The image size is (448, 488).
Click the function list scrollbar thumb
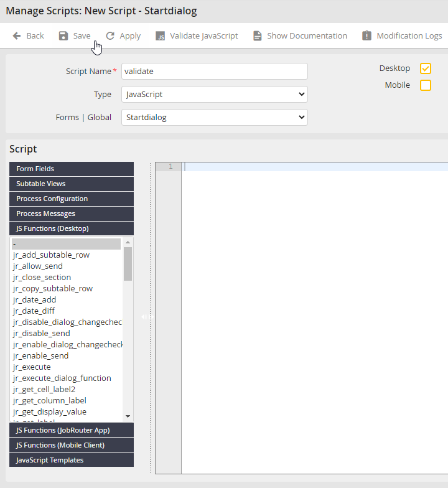[128, 264]
